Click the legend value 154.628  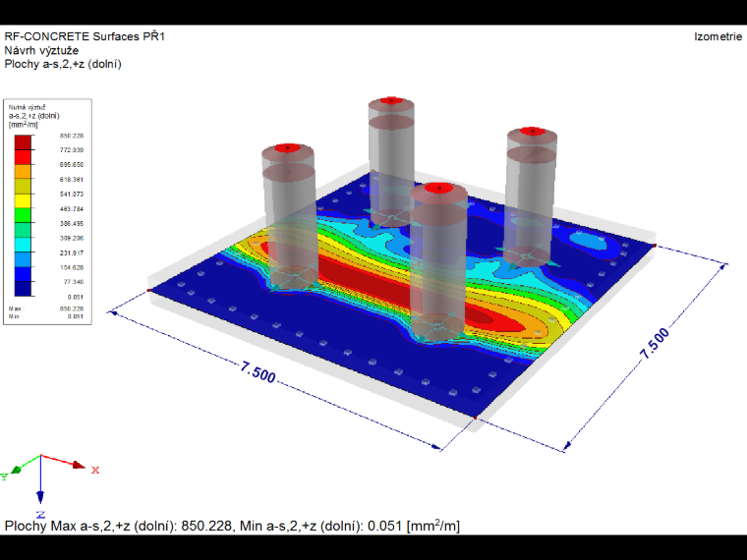tap(72, 267)
